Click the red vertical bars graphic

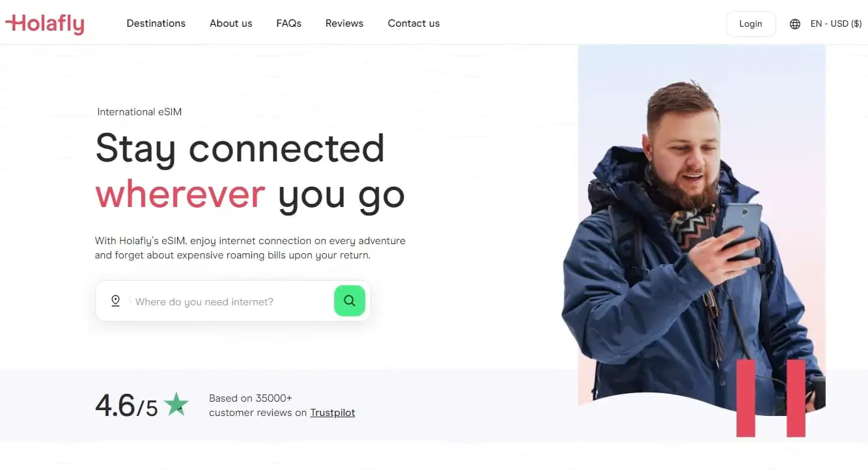pos(771,398)
